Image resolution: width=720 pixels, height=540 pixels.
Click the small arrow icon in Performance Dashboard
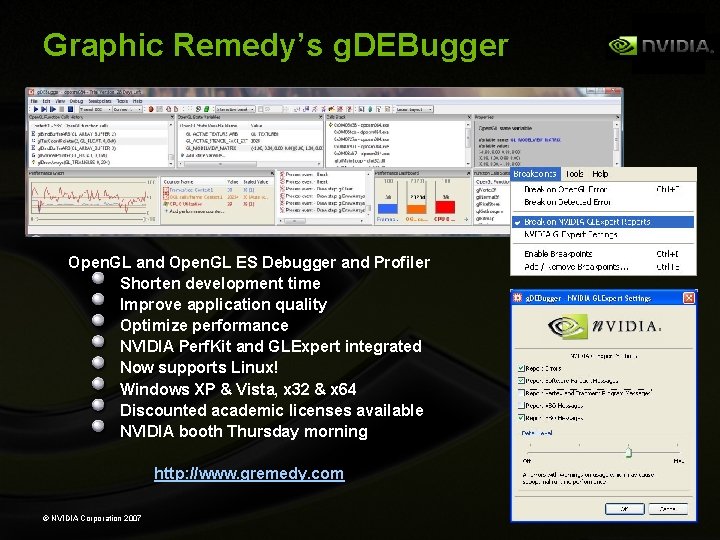pos(466,219)
